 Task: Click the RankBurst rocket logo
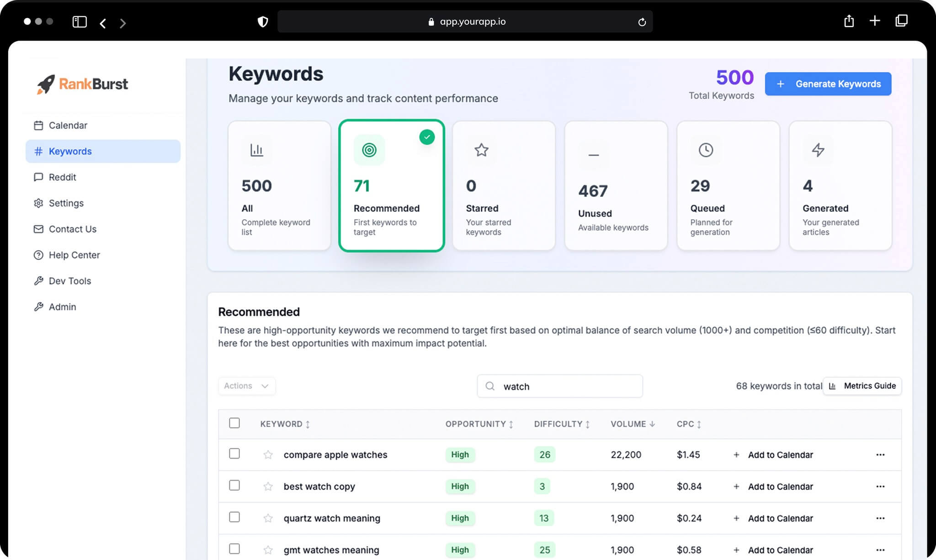[x=46, y=84]
